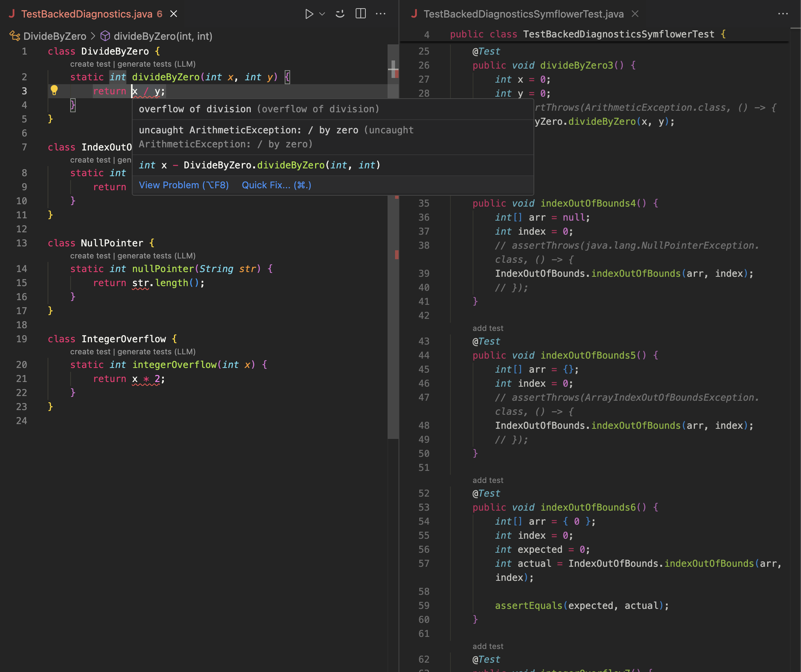This screenshot has width=801, height=672.
Task: Click 'int[] arr = null;' on line 36
Action: 542,218
